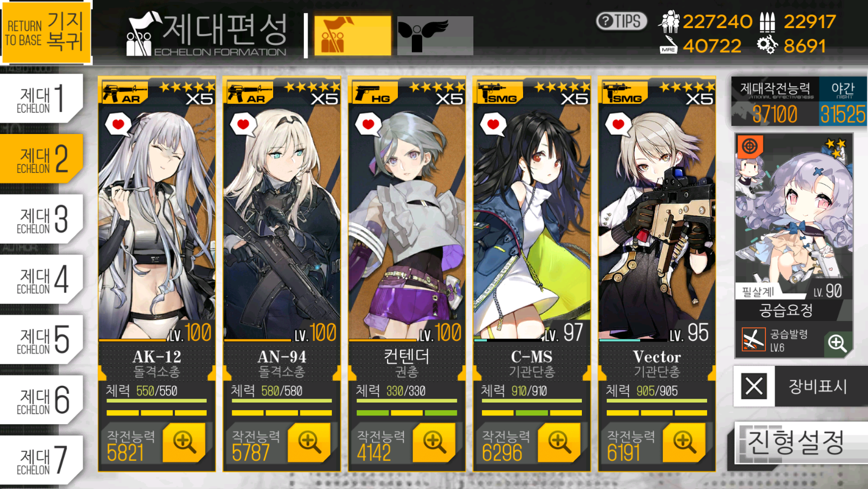Click fairy skill zoom magnifier icon
868x489 pixels.
837,343
